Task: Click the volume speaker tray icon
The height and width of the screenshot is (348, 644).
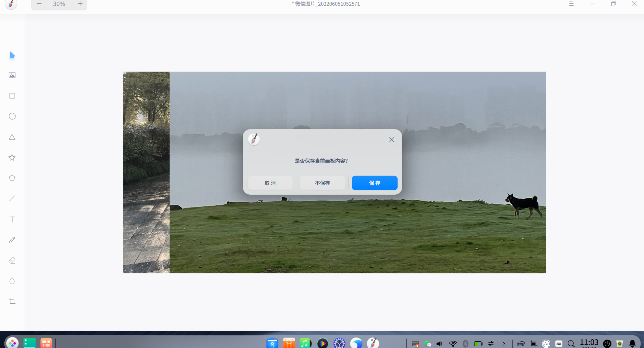Action: coord(440,344)
